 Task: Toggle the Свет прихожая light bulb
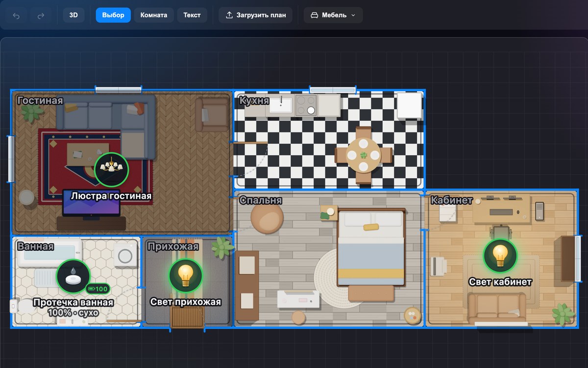[186, 276]
